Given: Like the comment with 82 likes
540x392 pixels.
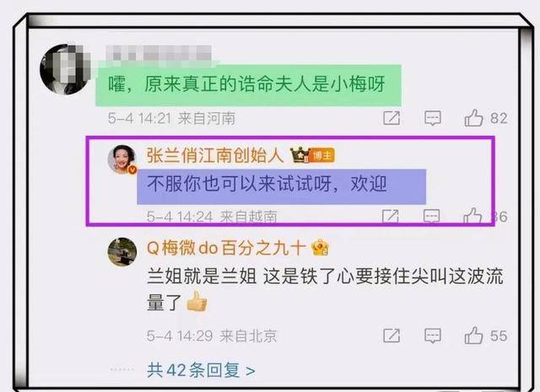Looking at the screenshot, I should pyautogui.click(x=474, y=118).
